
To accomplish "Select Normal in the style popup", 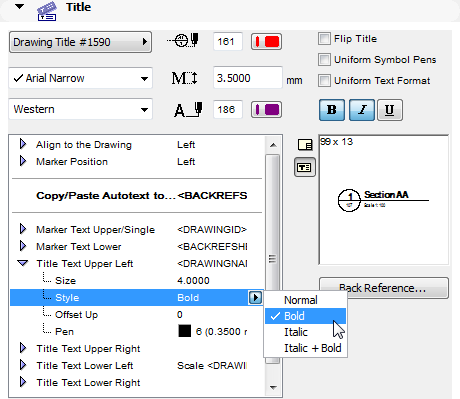I will tap(301, 300).
